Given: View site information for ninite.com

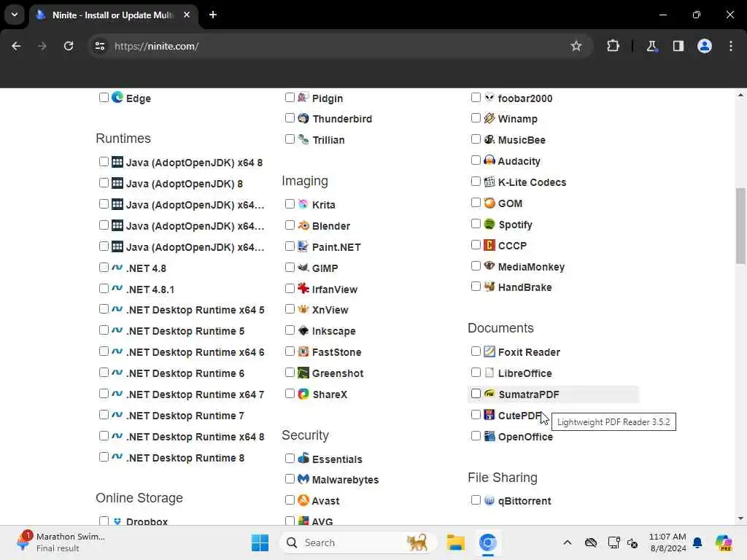Looking at the screenshot, I should [x=99, y=46].
